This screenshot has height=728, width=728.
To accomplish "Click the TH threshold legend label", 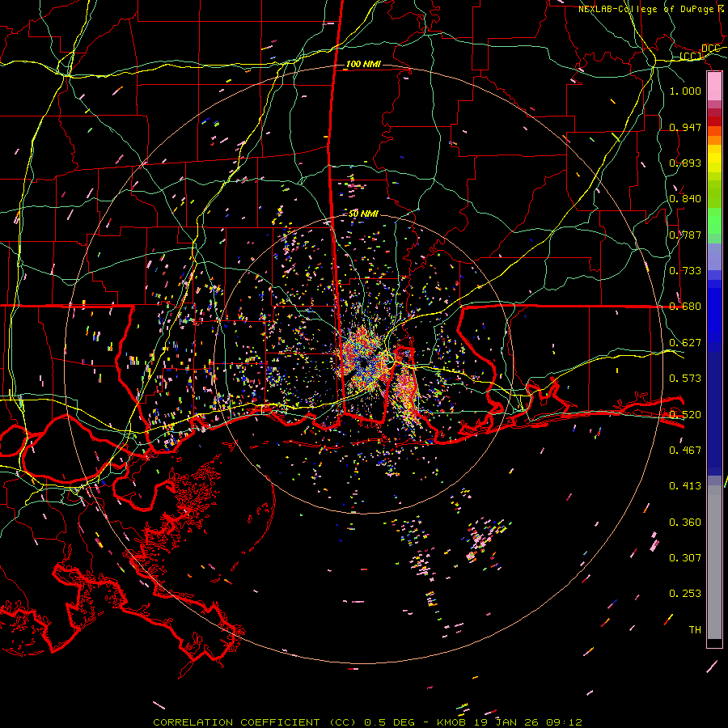I will click(x=695, y=630).
